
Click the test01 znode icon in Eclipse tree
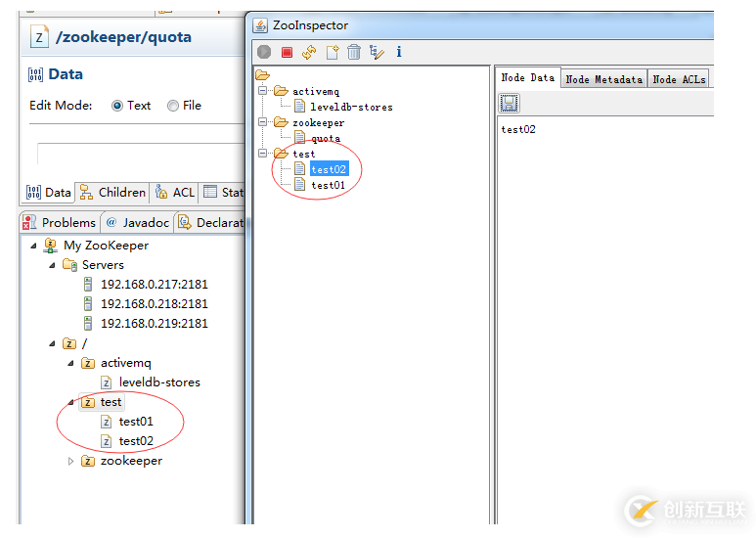[107, 422]
